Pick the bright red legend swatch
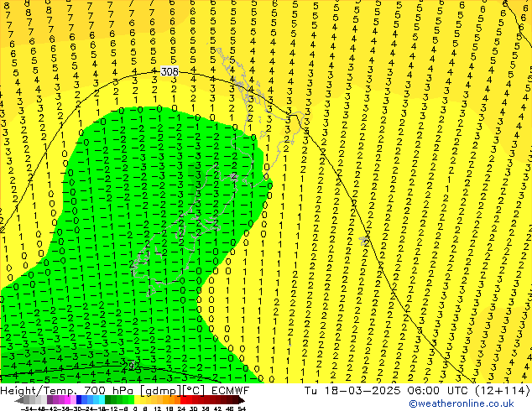 click(183, 399)
